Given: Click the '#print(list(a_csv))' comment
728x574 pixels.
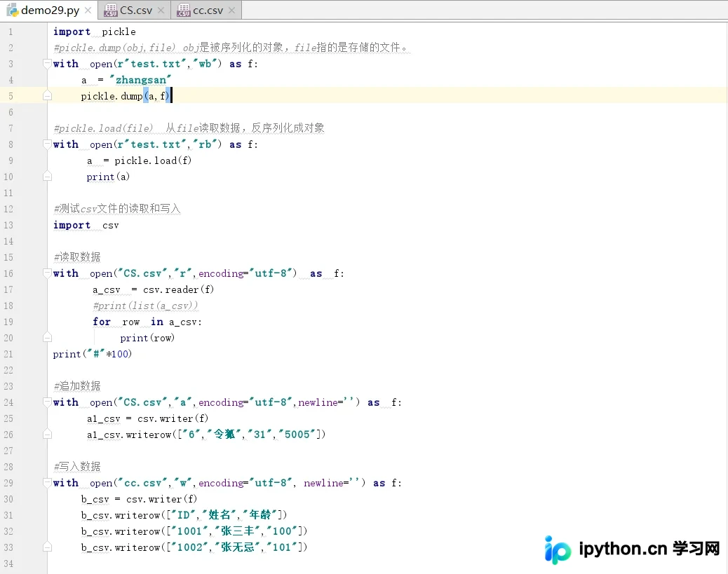Looking at the screenshot, I should tap(145, 306).
